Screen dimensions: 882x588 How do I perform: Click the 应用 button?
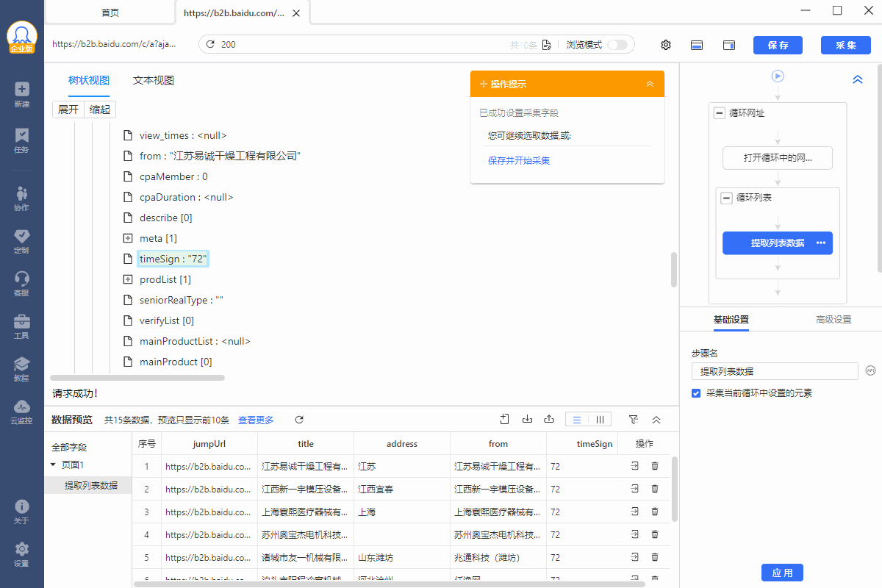(783, 573)
